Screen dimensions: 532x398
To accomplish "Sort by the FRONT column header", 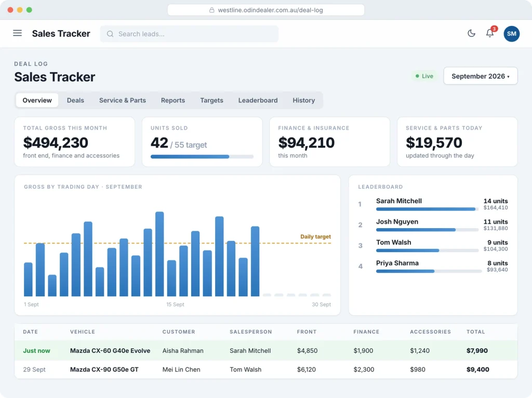I will (x=307, y=332).
